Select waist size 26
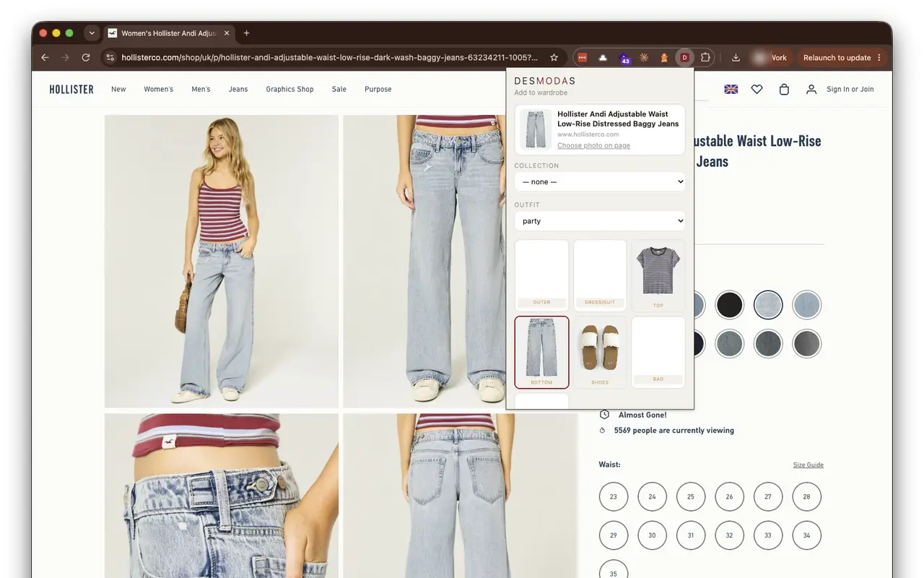Screen dimensions: 924x578 click(x=729, y=496)
